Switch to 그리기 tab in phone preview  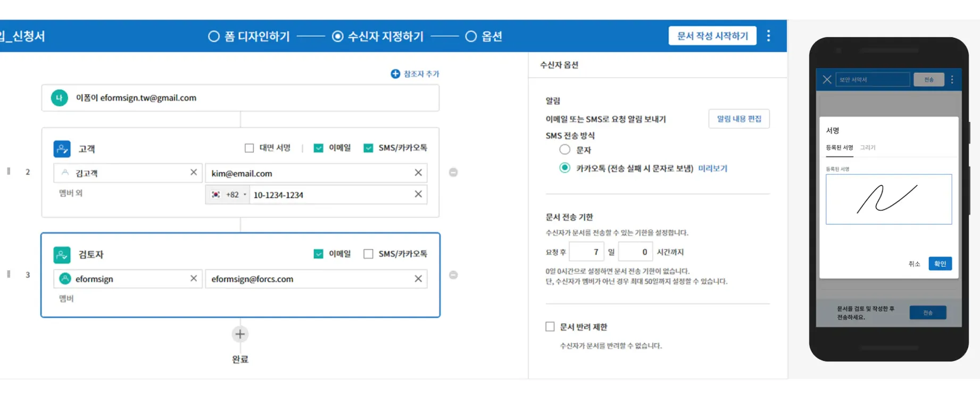[x=868, y=148]
